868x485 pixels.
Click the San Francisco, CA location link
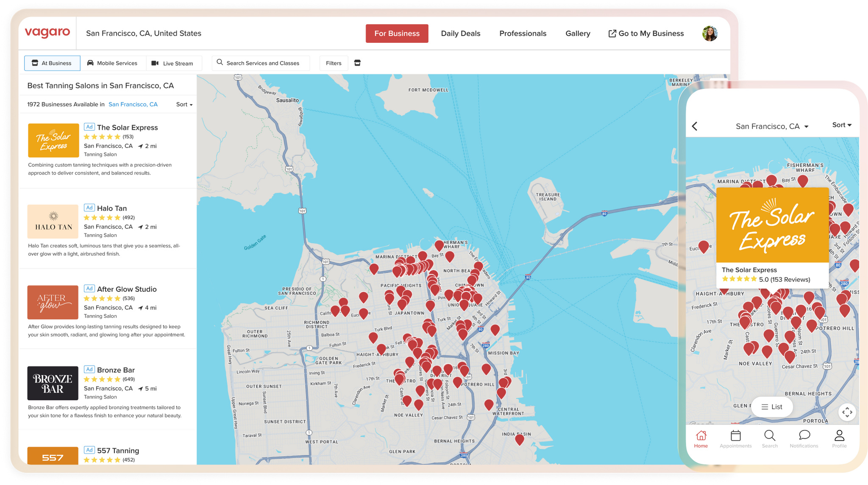pyautogui.click(x=133, y=104)
